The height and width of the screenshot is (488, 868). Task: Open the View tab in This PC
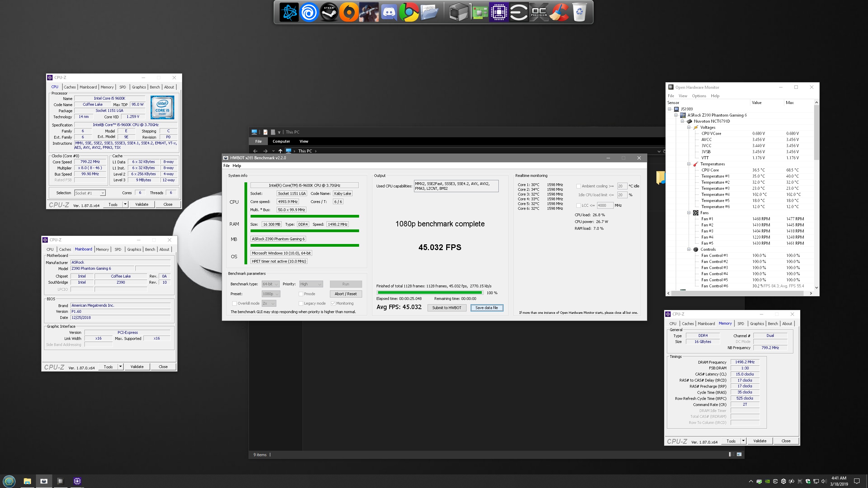(x=304, y=141)
